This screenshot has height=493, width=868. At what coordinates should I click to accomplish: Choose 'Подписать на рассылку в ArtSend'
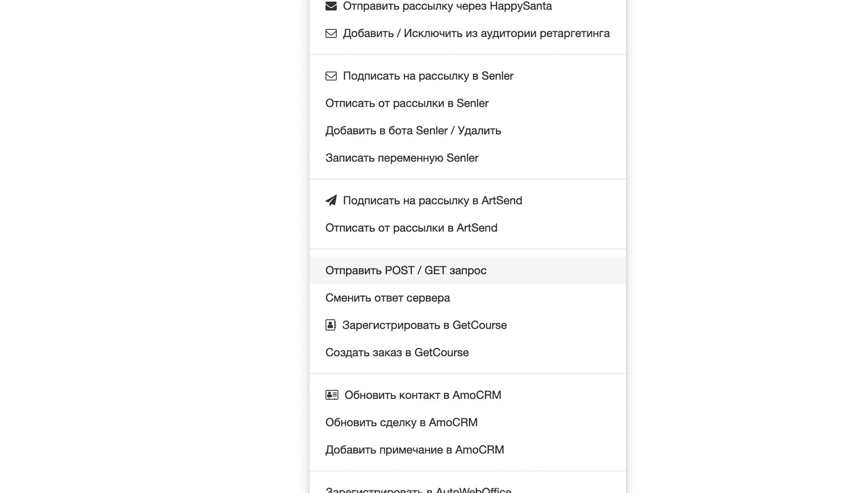pos(432,200)
